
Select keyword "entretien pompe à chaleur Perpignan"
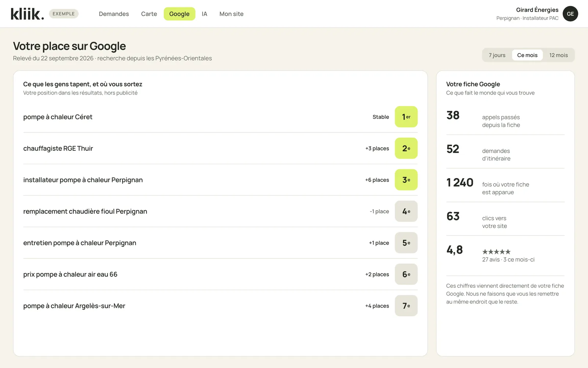(80, 243)
